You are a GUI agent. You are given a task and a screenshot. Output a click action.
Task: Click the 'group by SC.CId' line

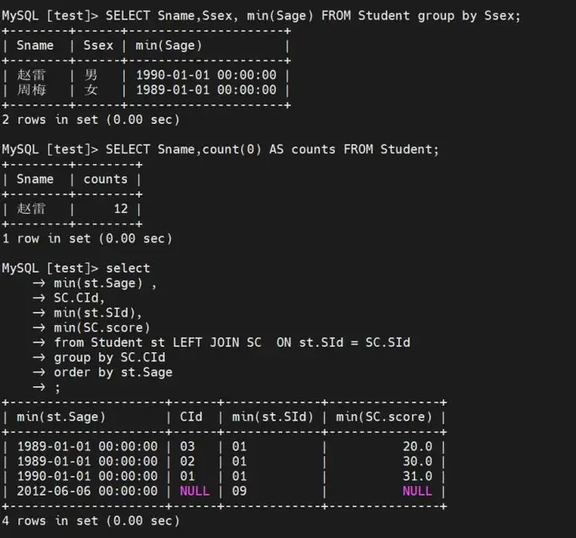tap(109, 358)
